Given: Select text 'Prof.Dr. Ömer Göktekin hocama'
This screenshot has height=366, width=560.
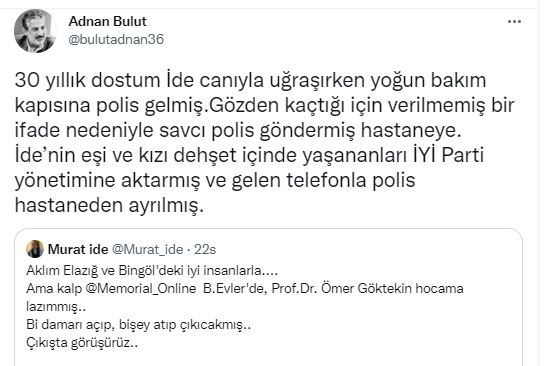Looking at the screenshot, I should point(368,289).
